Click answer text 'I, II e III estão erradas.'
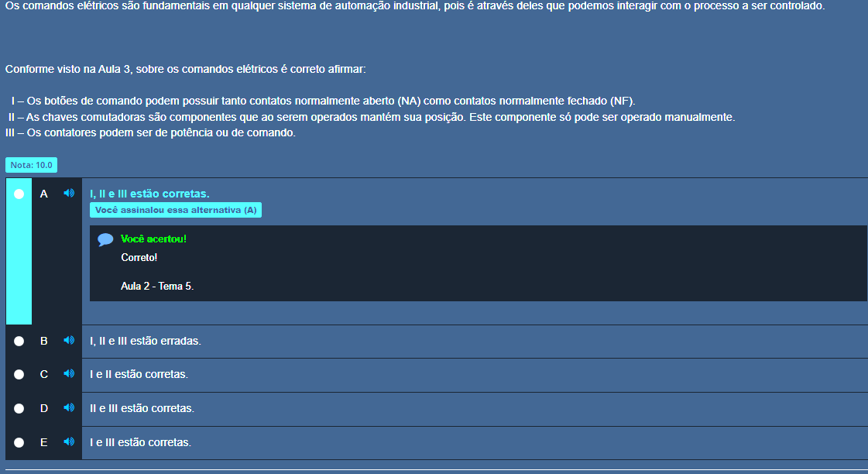This screenshot has width=868, height=474. point(146,341)
